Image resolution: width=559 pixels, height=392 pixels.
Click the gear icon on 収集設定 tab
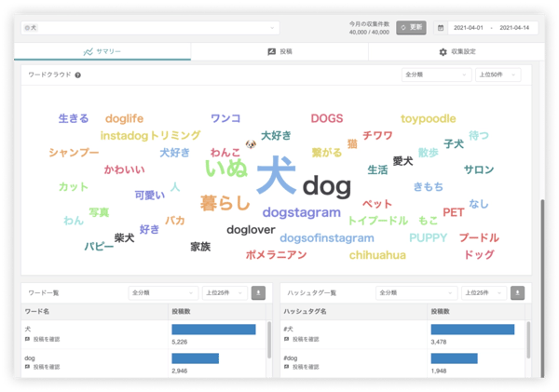(443, 52)
